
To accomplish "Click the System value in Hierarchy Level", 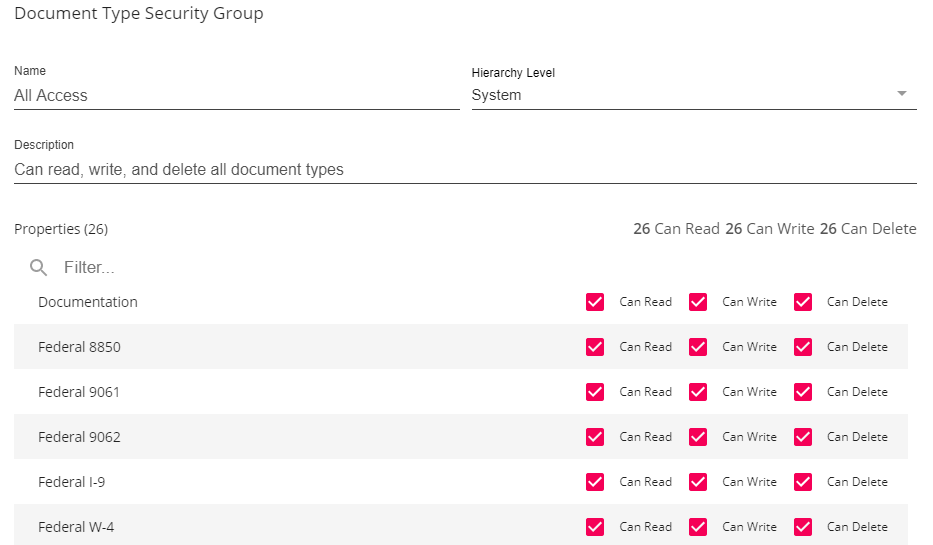I will [x=497, y=96].
